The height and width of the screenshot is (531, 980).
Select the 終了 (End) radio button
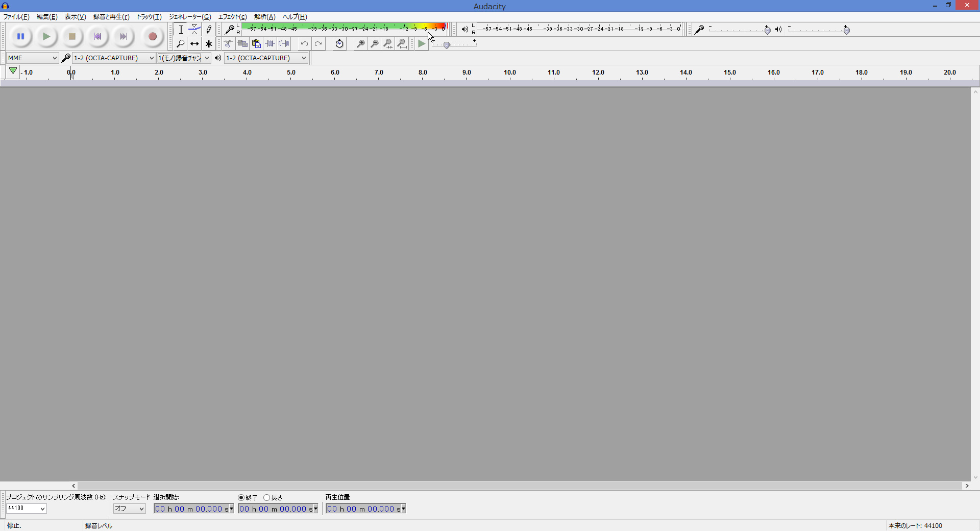(241, 497)
